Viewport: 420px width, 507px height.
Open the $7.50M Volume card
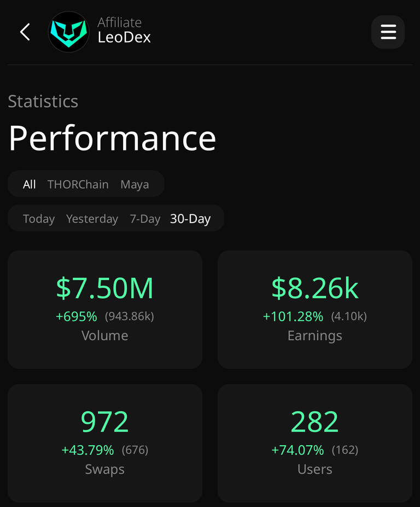[105, 310]
